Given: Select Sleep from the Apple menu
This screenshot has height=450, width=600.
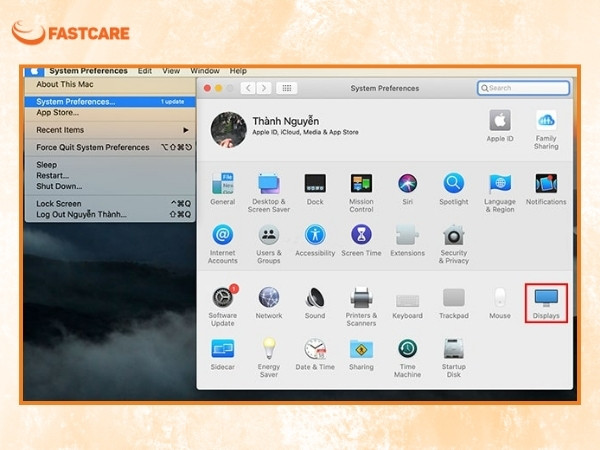Looking at the screenshot, I should 110,165.
